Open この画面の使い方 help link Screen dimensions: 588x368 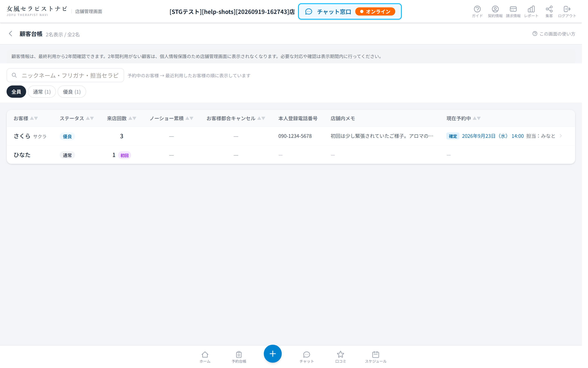[554, 34]
